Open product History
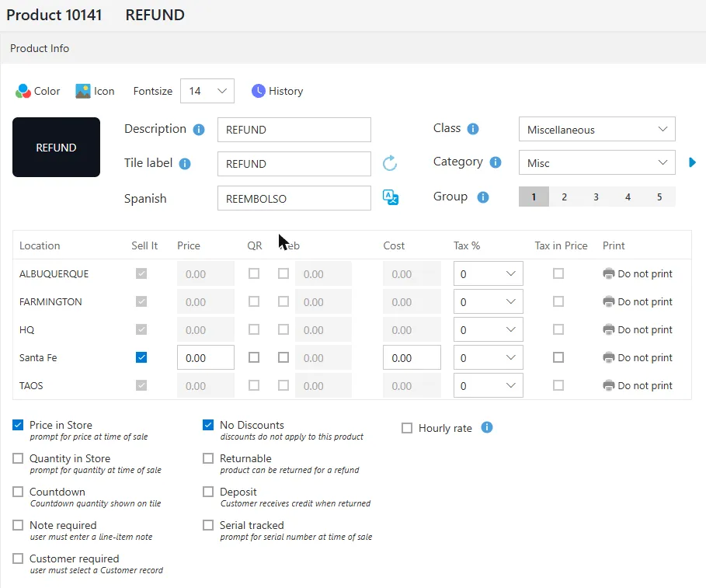The width and height of the screenshot is (706, 588). pyautogui.click(x=277, y=91)
